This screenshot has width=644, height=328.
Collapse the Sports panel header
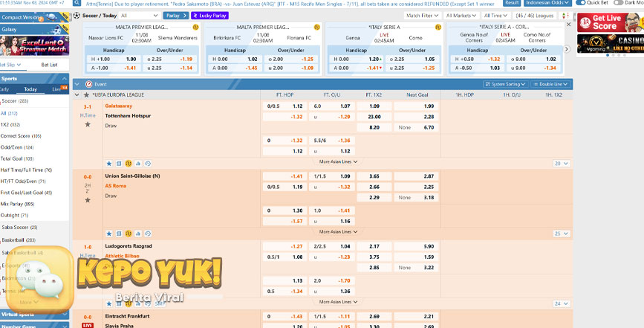pyautogui.click(x=34, y=79)
